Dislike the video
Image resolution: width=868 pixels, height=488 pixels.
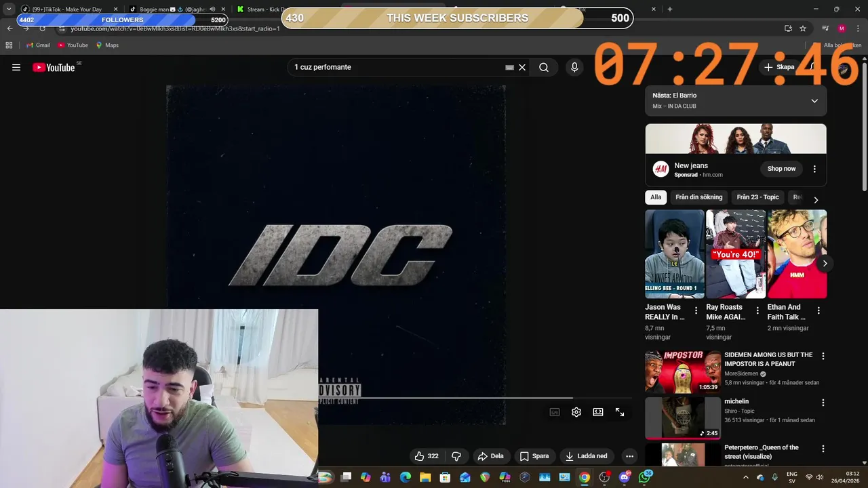click(x=456, y=456)
